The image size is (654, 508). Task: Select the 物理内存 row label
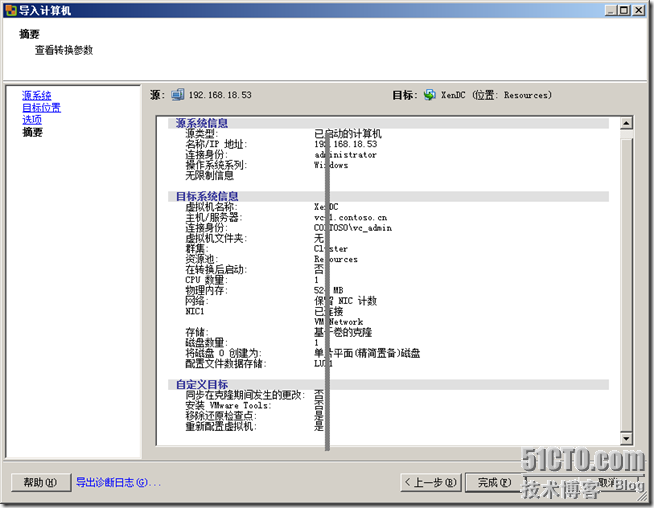(x=206, y=290)
